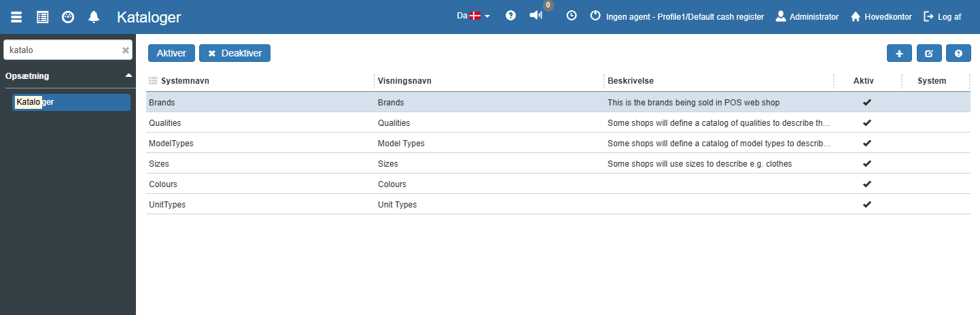Sort by the Visningsnavn column
The width and height of the screenshot is (980, 315).
tap(405, 80)
